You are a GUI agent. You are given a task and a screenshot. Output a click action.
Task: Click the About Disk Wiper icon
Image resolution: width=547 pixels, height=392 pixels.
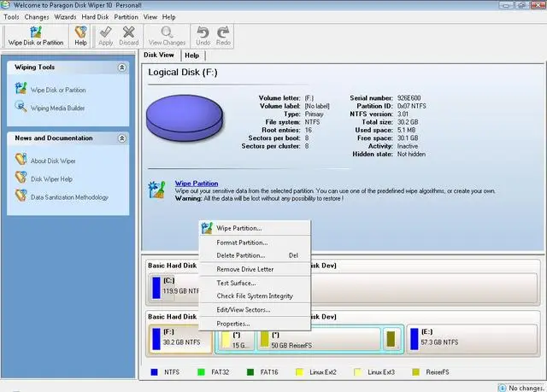21,159
